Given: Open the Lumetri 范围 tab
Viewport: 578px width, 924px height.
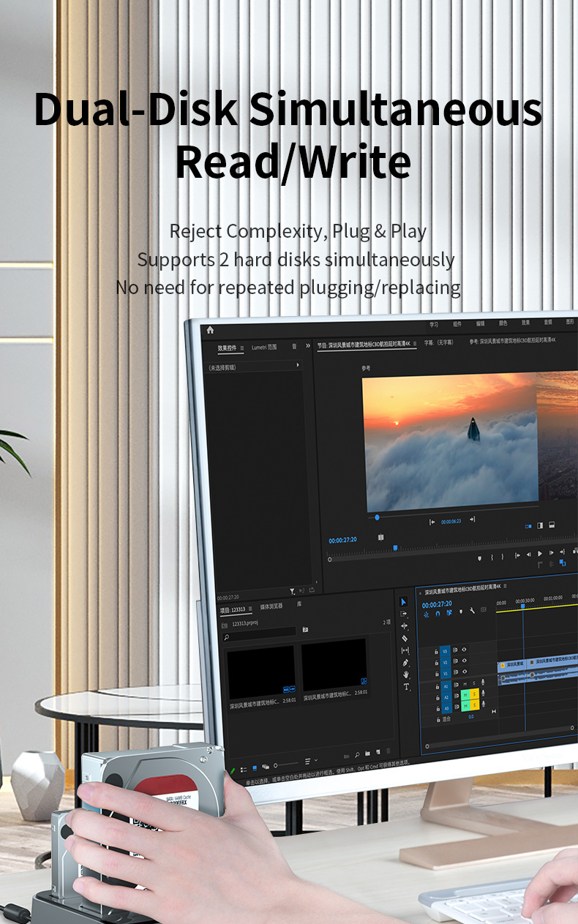Looking at the screenshot, I should click(x=264, y=348).
